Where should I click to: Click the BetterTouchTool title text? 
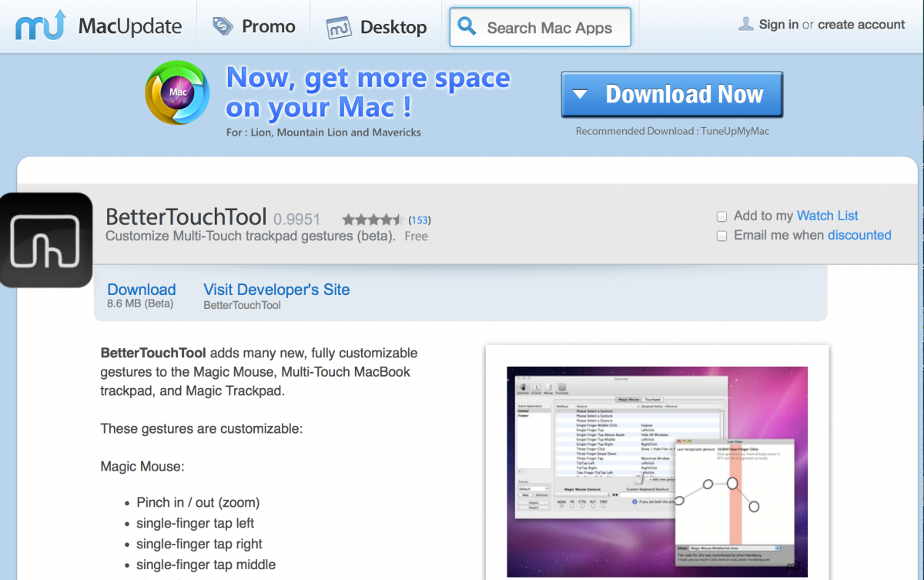(x=186, y=216)
